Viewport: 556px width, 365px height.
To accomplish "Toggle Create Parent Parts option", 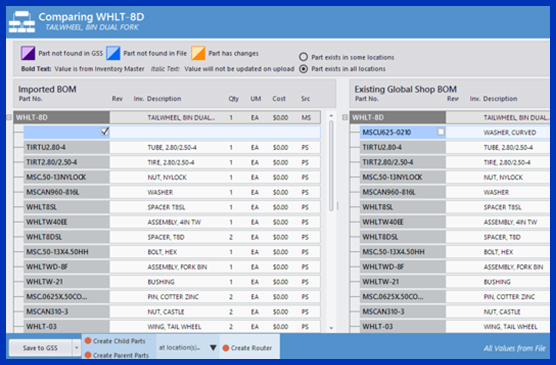I will coord(117,355).
